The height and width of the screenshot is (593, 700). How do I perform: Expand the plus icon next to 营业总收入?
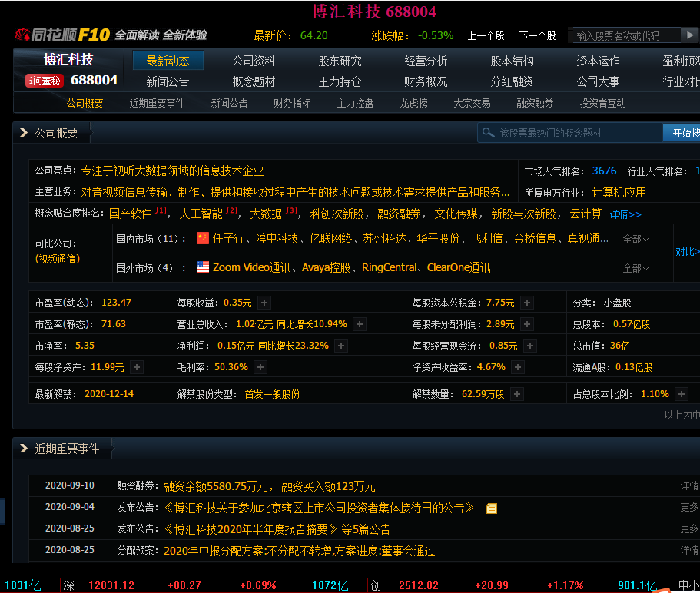coord(360,324)
